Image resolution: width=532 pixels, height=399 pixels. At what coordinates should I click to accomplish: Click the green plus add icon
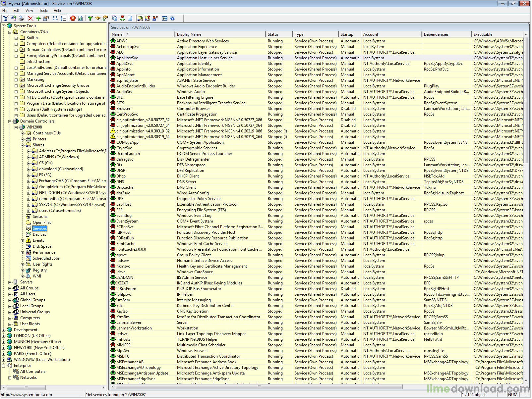click(38, 19)
